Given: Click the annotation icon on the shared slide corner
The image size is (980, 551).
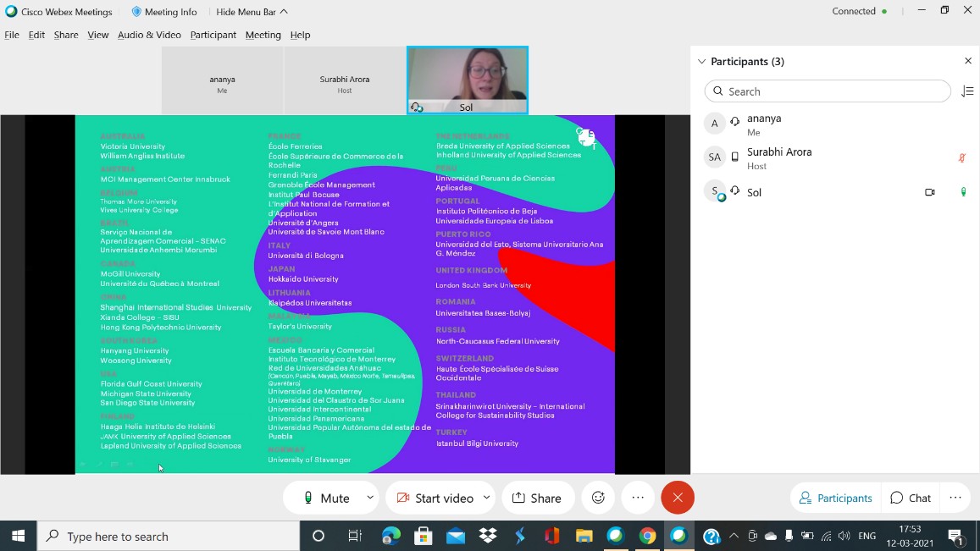Looking at the screenshot, I should [x=586, y=137].
